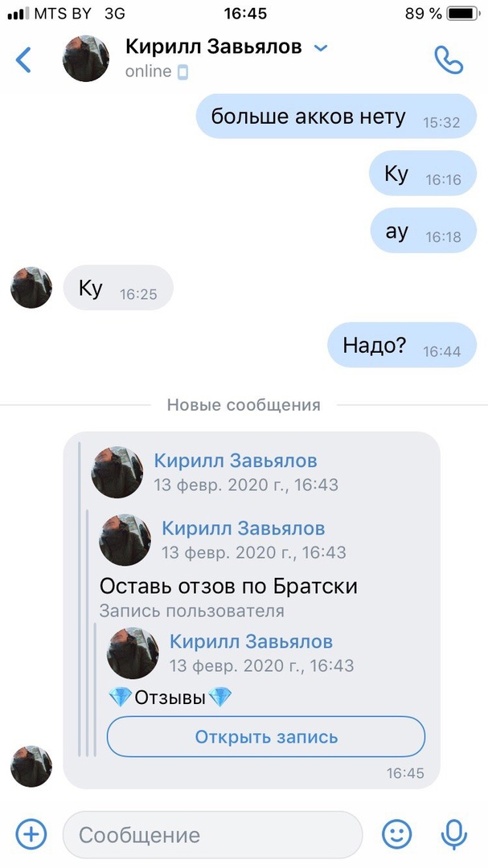The image size is (488, 868).
Task: Tap the mobile device online indicator icon
Action: (182, 72)
